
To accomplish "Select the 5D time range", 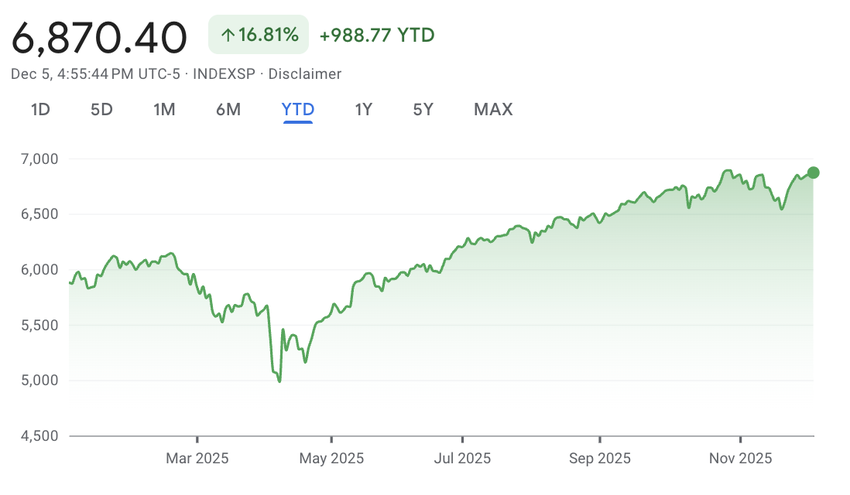I will coord(101,109).
